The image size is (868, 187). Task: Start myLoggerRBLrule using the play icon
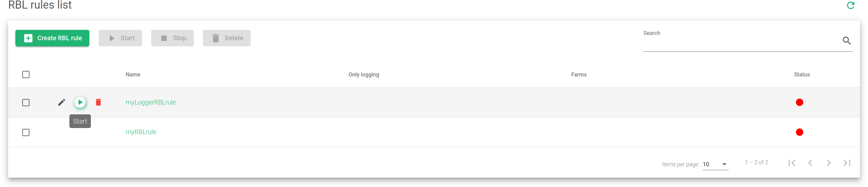click(80, 102)
